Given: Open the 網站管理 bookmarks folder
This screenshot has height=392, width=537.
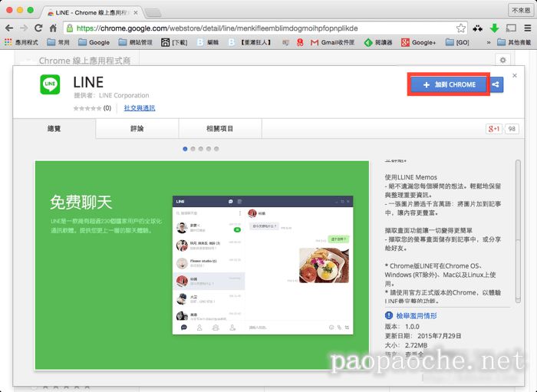Looking at the screenshot, I should [x=135, y=42].
